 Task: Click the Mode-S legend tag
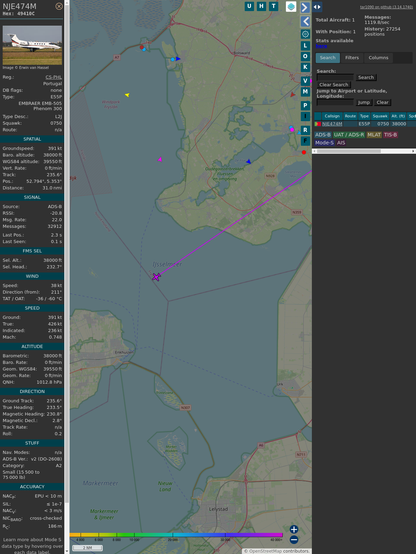(x=324, y=143)
